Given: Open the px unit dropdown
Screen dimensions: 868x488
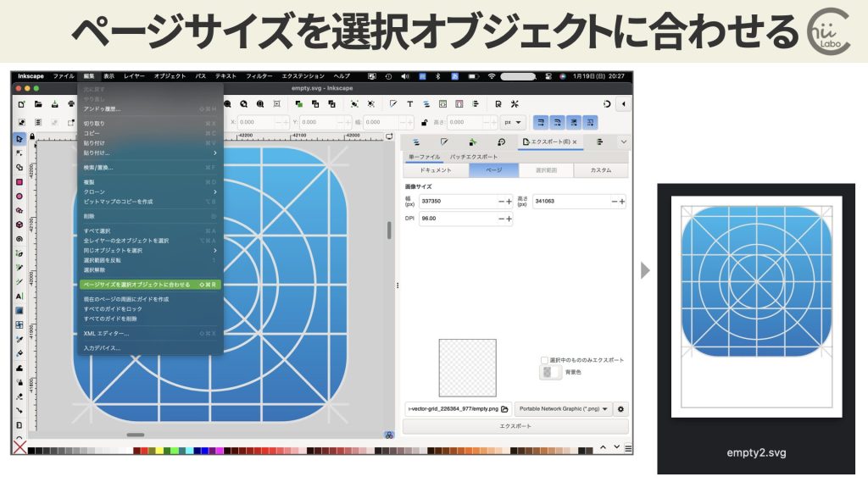Looking at the screenshot, I should (512, 121).
